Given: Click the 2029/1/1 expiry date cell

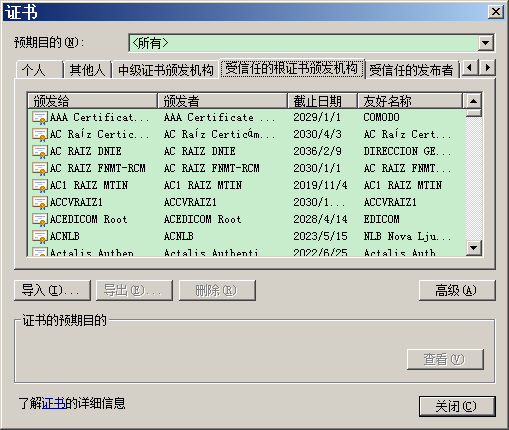Looking at the screenshot, I should [x=317, y=118].
